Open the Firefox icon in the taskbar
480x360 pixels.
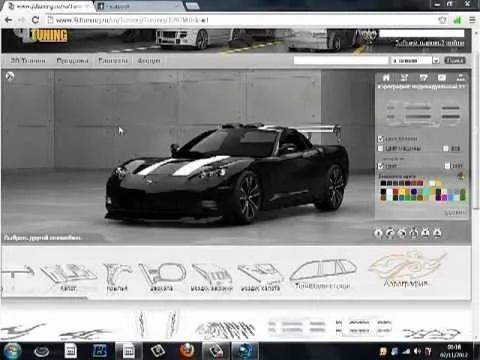coord(187,351)
